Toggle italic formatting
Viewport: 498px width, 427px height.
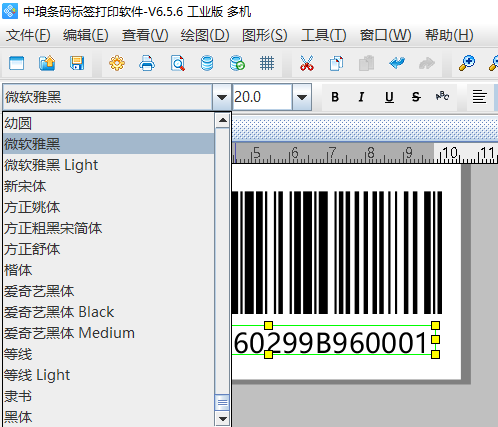point(361,97)
